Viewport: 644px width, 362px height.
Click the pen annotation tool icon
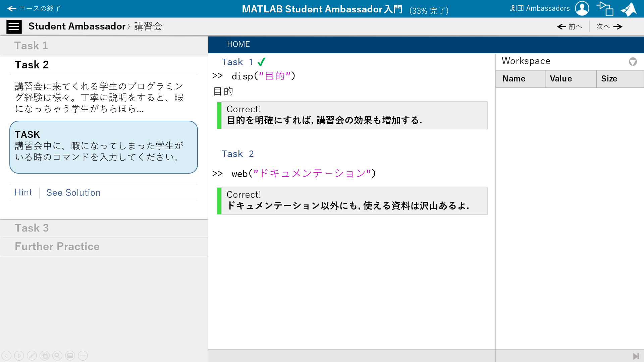tap(32, 356)
